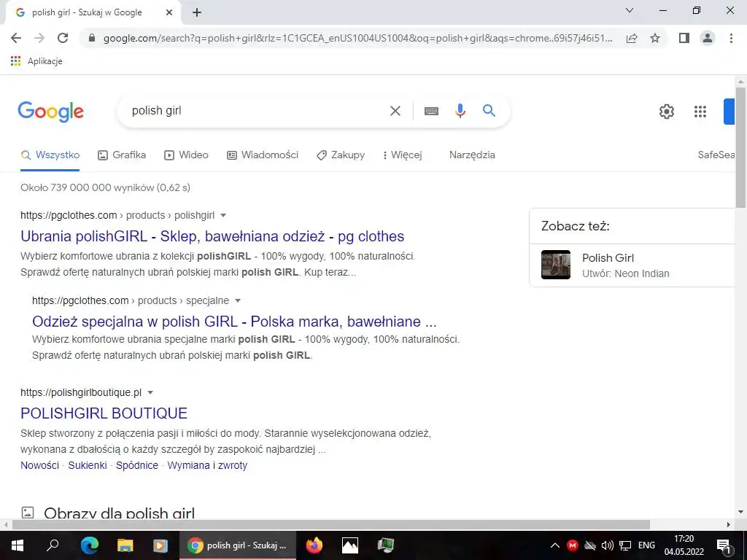
Task: Open Aplikacje apps shortcut
Action: (36, 61)
